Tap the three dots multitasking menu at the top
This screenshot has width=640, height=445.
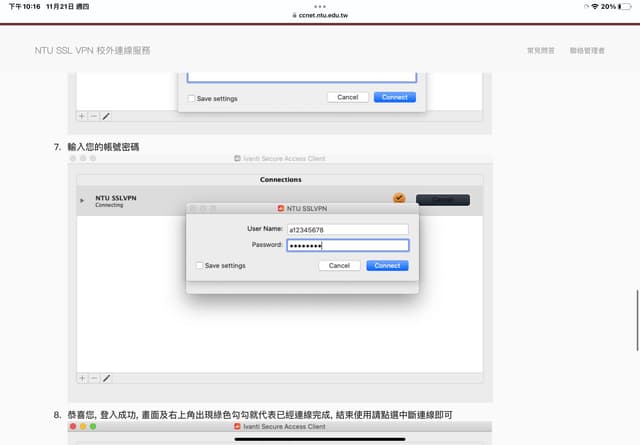tap(320, 5)
